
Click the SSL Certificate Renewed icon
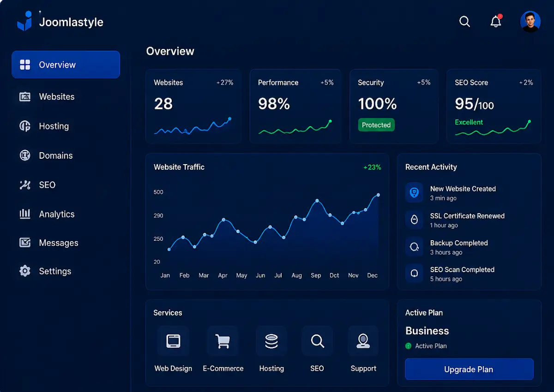414,220
